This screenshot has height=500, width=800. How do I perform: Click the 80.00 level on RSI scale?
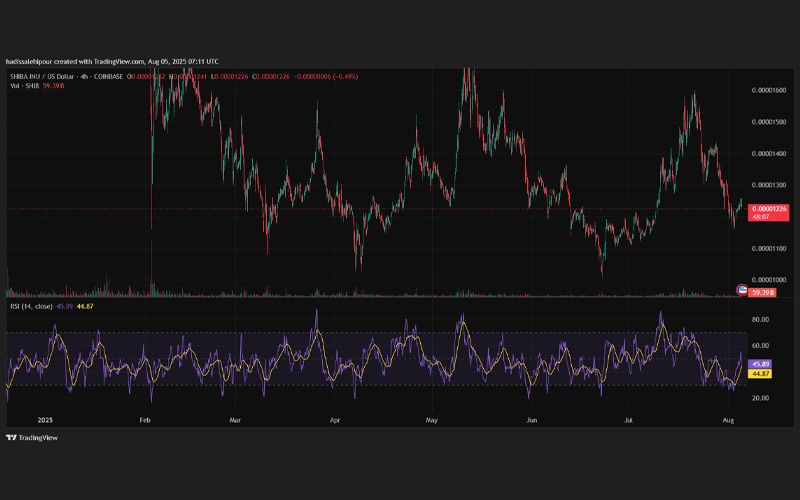pyautogui.click(x=760, y=319)
